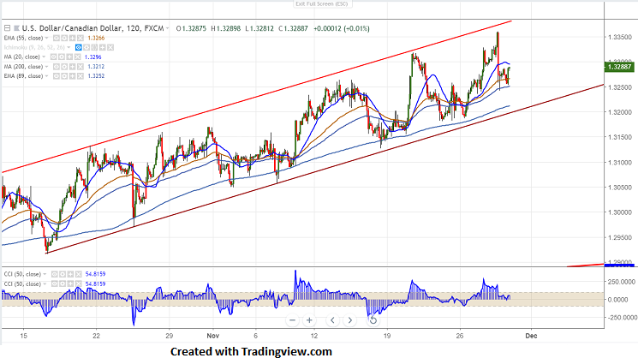Hide the EMA (89, close) indicator
The width and height of the screenshot is (638, 364).
click(57, 75)
